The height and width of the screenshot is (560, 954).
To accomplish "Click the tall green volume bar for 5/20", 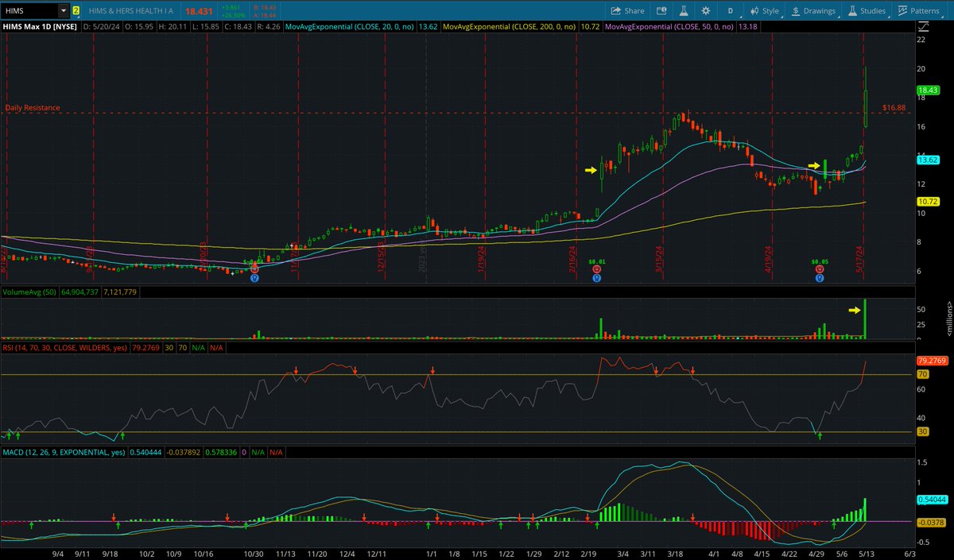I will point(864,319).
